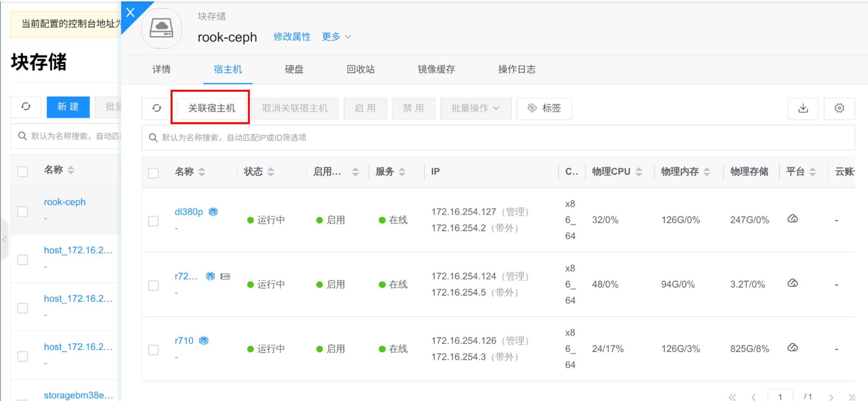Switch to the 硬盘 tab
Image resolution: width=868 pixels, height=401 pixels.
[x=294, y=69]
